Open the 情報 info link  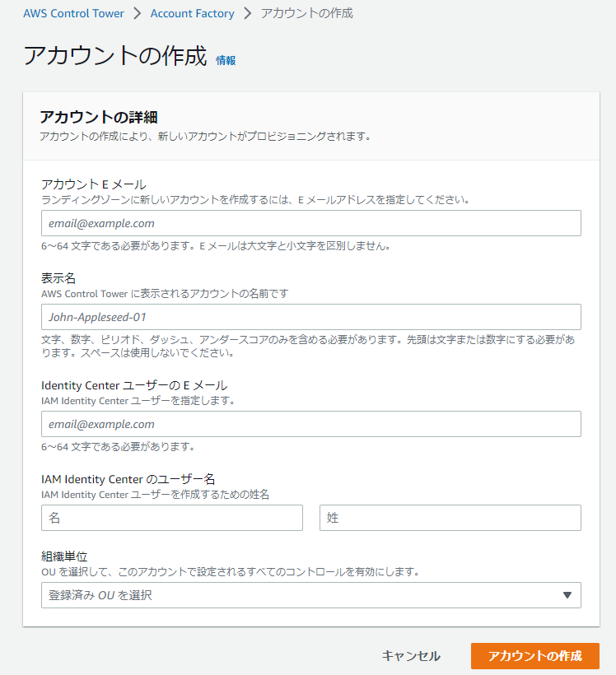226,60
